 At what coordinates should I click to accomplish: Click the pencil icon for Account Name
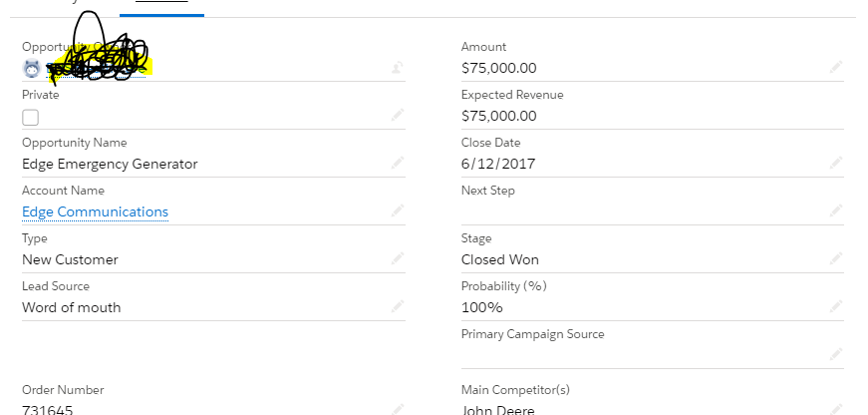click(x=398, y=210)
